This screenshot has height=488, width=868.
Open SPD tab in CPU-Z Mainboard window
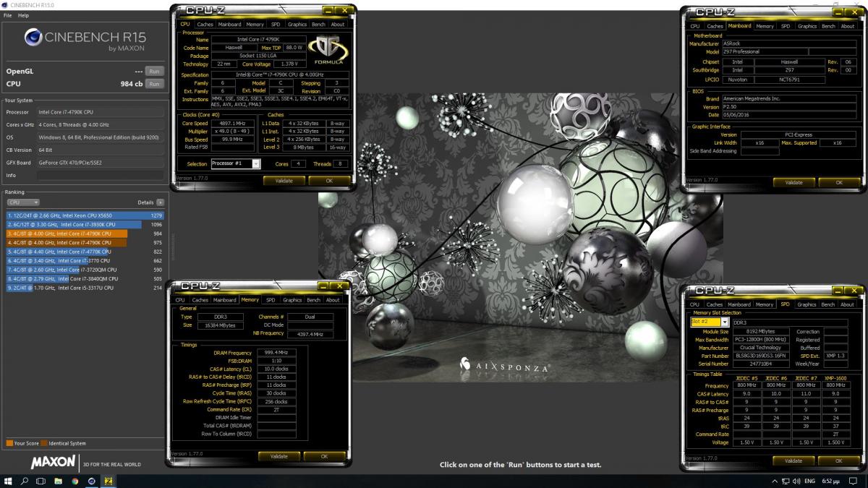coord(785,26)
